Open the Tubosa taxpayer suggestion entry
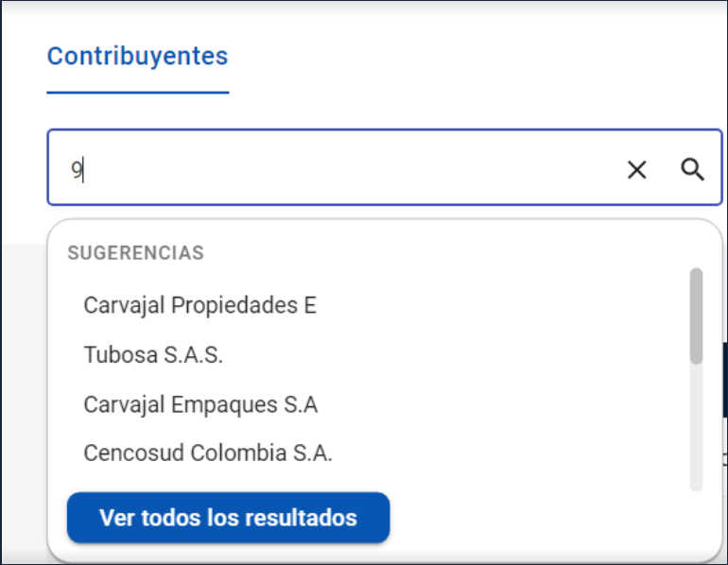This screenshot has width=728, height=565. coord(153,355)
